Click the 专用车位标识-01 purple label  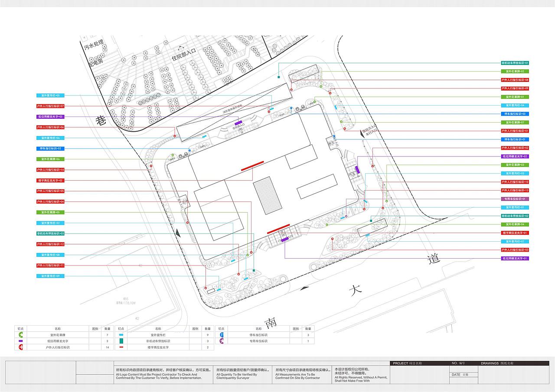click(515, 199)
